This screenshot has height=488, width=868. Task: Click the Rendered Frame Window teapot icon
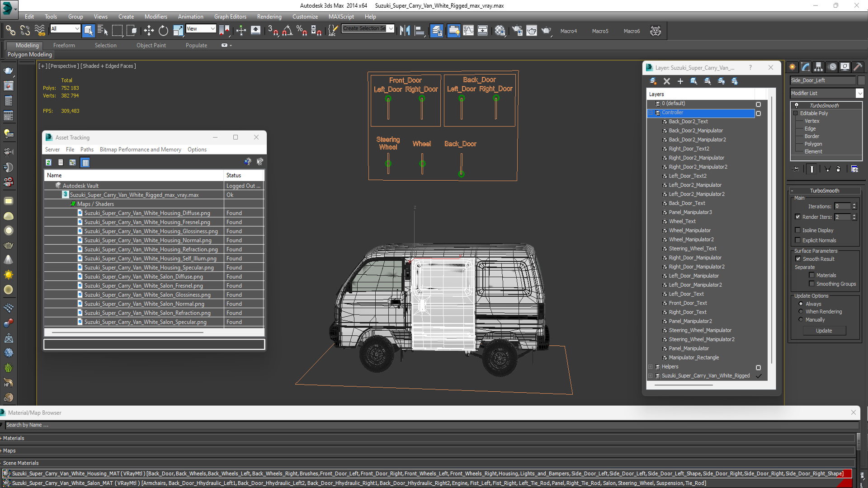coord(532,31)
